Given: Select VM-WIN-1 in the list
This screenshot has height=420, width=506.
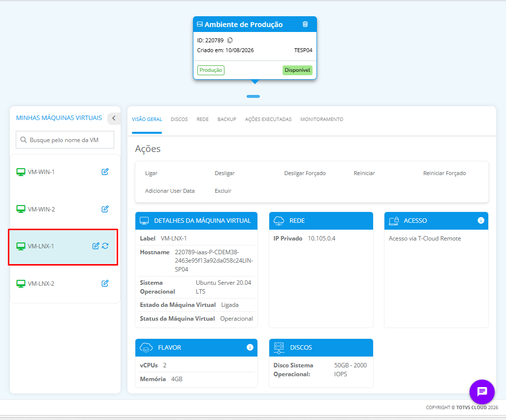Looking at the screenshot, I should click(41, 172).
